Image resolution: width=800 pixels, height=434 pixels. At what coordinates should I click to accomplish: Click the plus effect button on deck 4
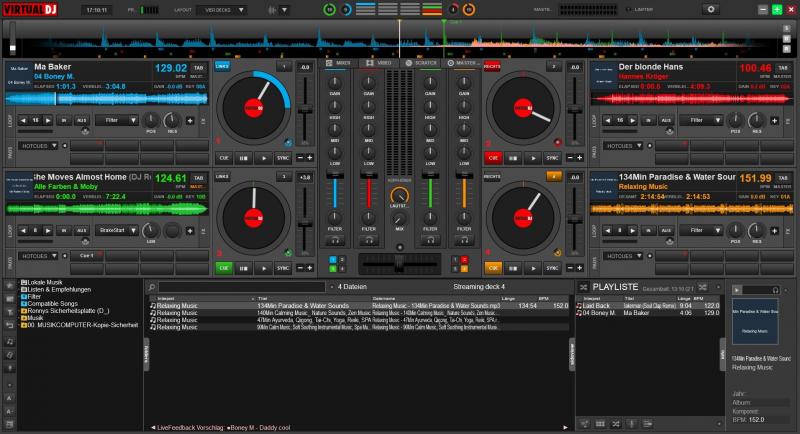(x=774, y=231)
